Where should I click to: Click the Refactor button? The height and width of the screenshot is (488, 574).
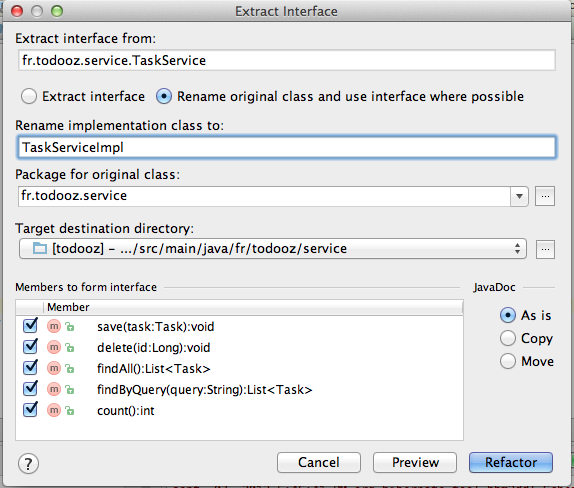[511, 462]
